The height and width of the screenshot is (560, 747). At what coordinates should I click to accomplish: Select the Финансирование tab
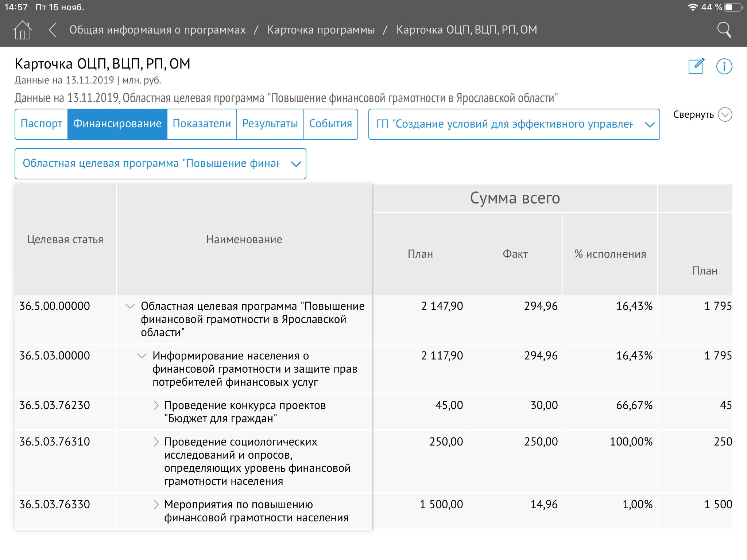tap(117, 124)
